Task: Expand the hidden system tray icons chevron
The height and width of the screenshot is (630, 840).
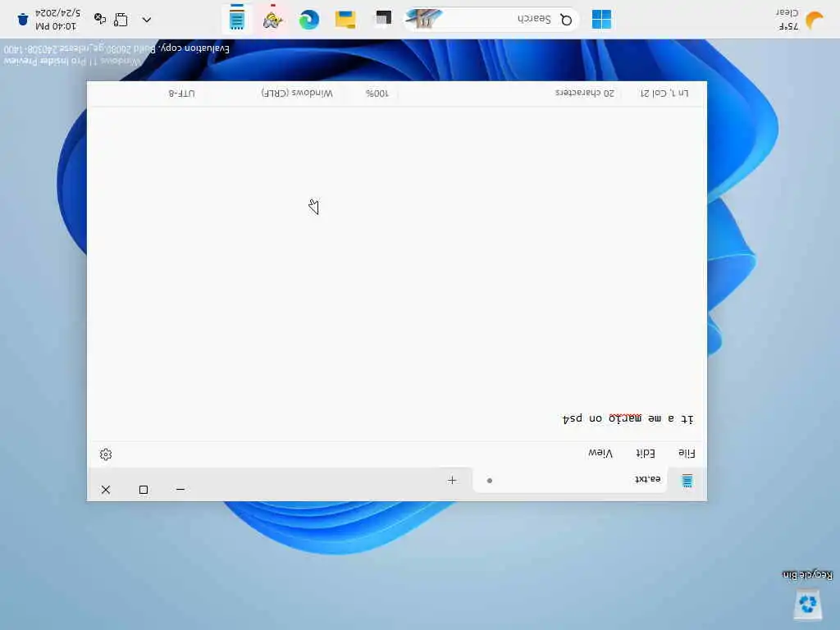Action: click(x=146, y=20)
